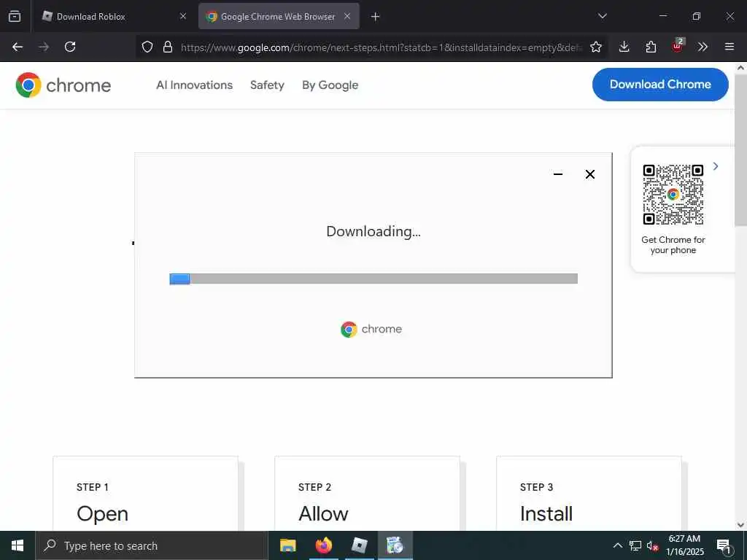Click the Firefox taskbar icon
The height and width of the screenshot is (560, 747).
[323, 545]
